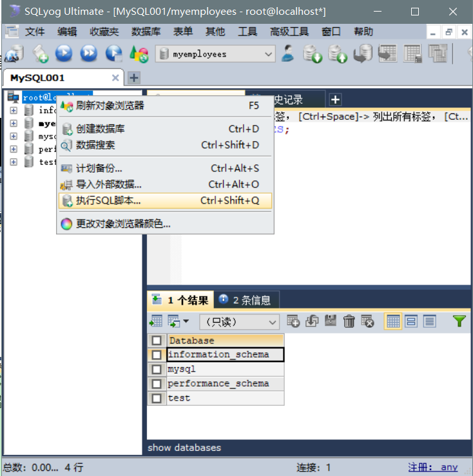Select 计划备份... menu item

point(165,168)
